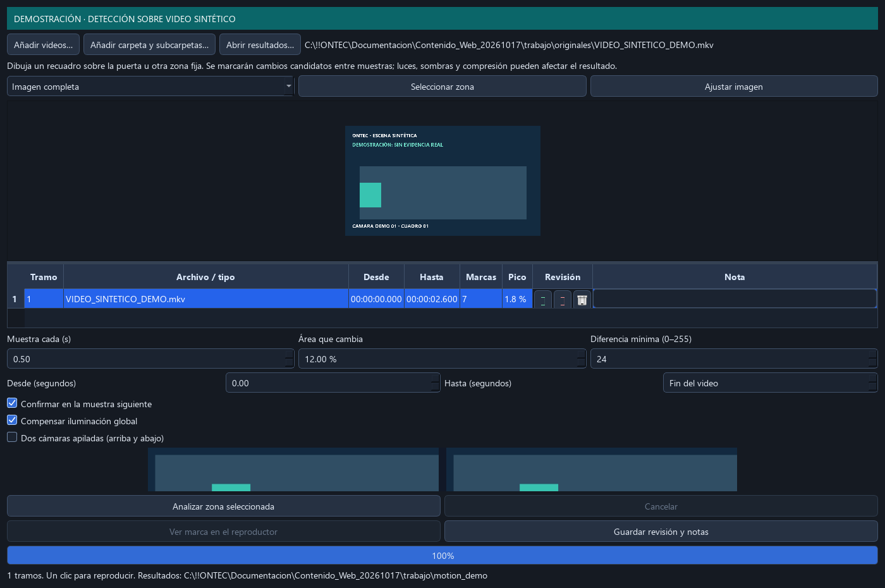Click the left sample comparison thumbnail
Screen dimensions: 885x588
point(293,470)
